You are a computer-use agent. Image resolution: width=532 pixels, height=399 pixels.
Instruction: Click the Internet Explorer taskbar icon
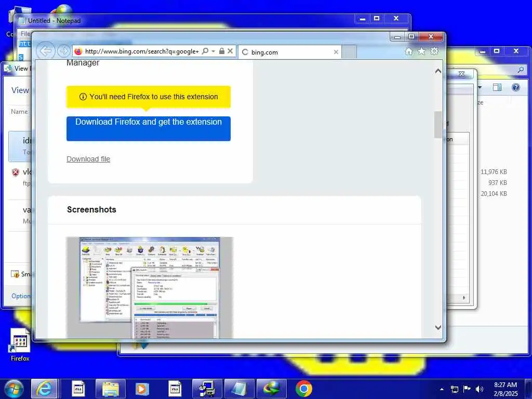pyautogui.click(x=44, y=389)
